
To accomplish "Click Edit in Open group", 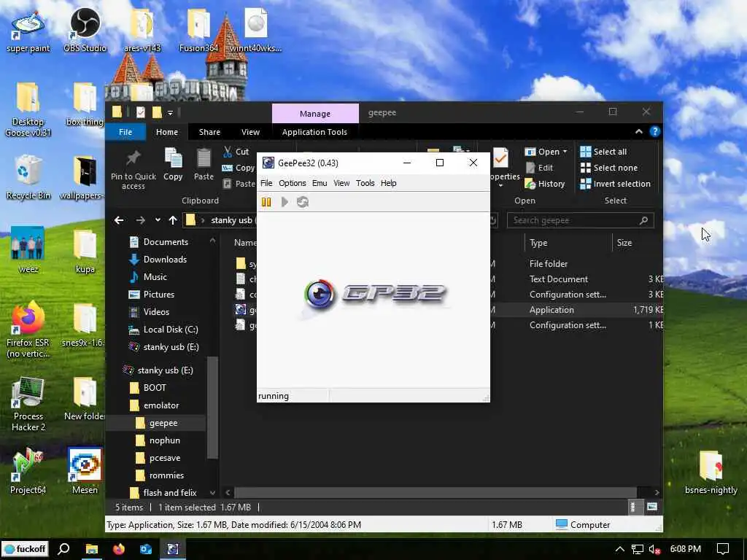I will 539,168.
